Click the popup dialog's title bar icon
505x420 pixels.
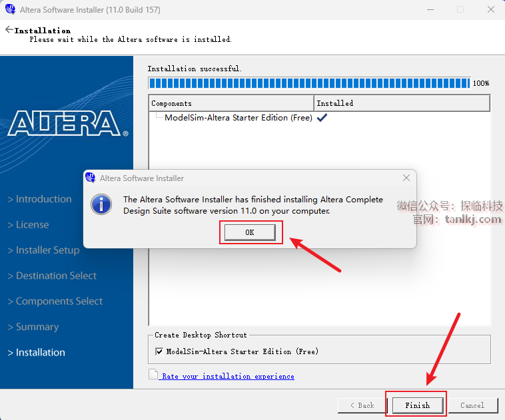[91, 178]
